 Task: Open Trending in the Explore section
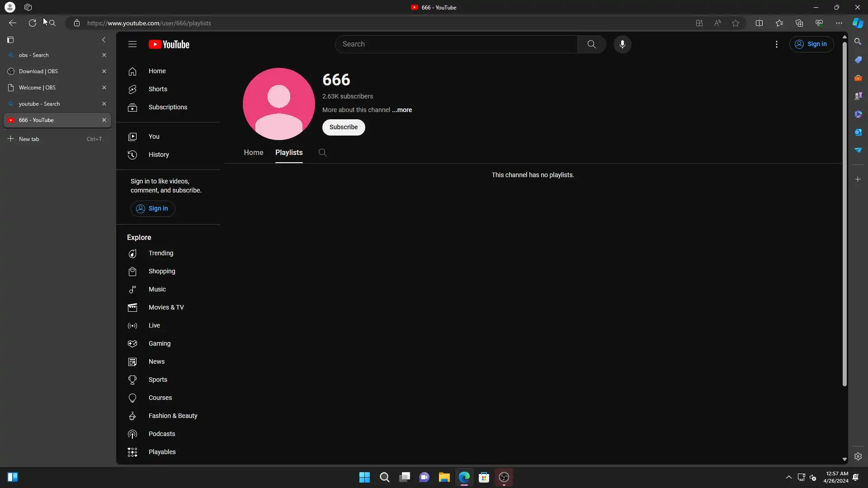point(160,253)
